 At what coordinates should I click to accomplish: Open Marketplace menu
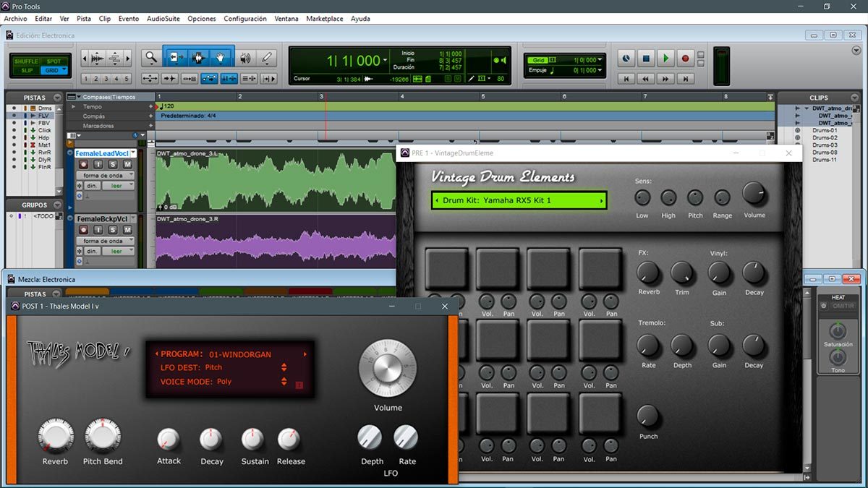coord(325,19)
